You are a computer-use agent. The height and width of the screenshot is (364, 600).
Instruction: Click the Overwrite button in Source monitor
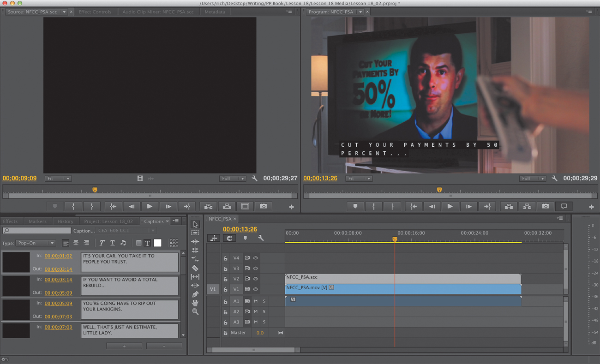click(227, 207)
